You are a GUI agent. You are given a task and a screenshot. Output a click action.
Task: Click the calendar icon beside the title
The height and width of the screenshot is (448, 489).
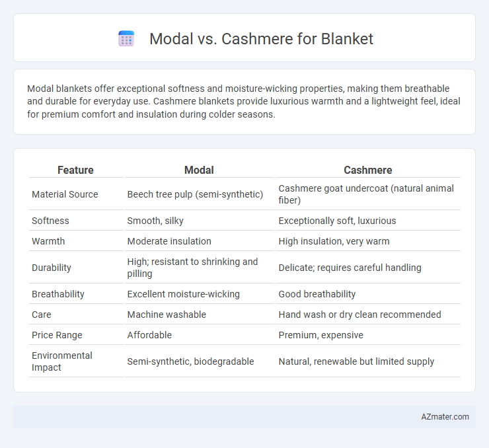(126, 39)
